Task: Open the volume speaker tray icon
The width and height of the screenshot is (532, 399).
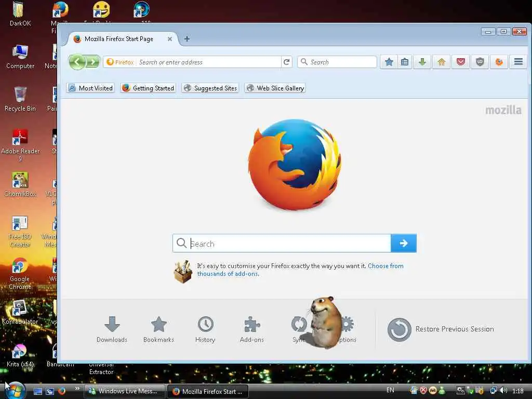Action: (503, 391)
